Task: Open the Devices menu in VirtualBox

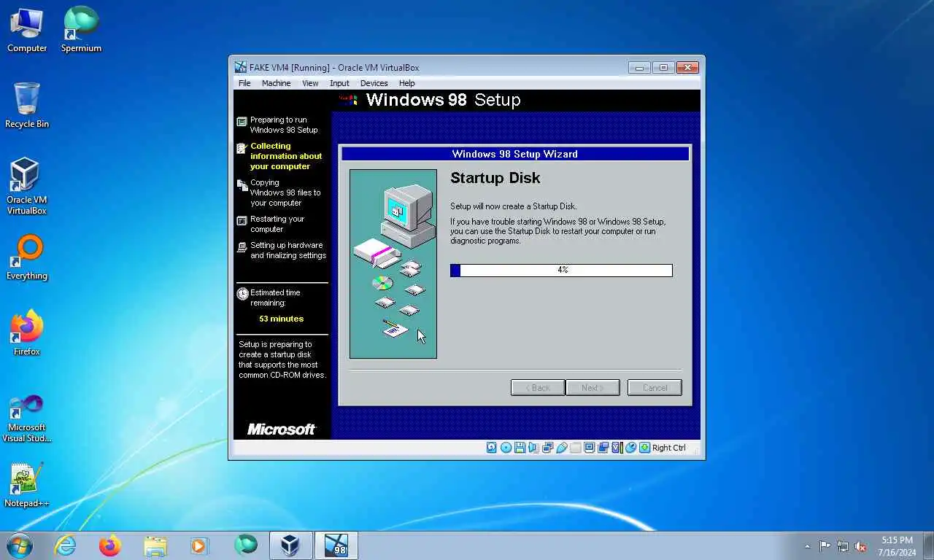Action: click(374, 83)
